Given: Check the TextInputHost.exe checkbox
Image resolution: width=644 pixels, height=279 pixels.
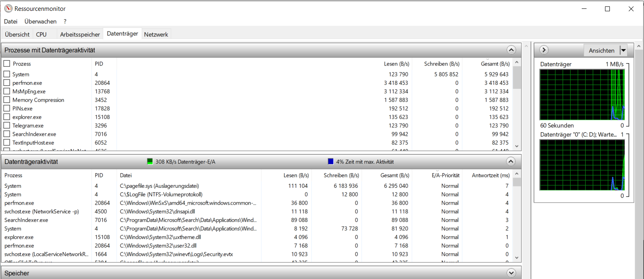Looking at the screenshot, I should tap(7, 142).
